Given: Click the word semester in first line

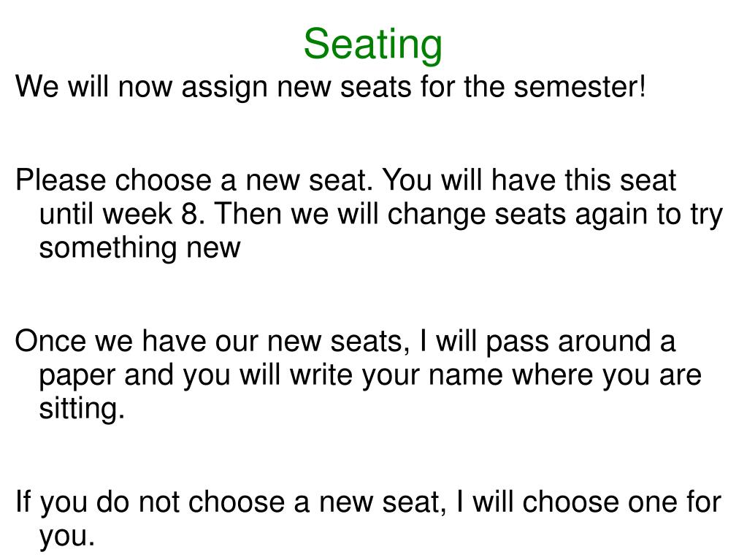Looking at the screenshot, I should (575, 87).
